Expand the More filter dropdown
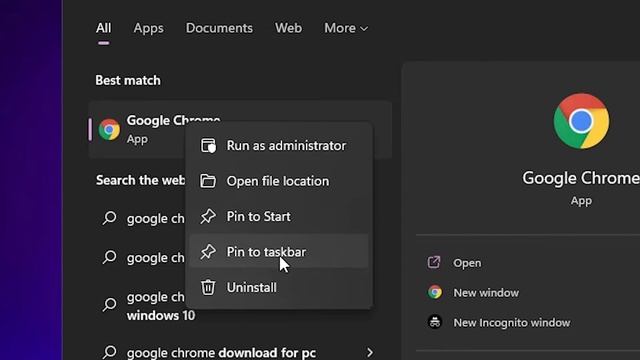 click(346, 28)
